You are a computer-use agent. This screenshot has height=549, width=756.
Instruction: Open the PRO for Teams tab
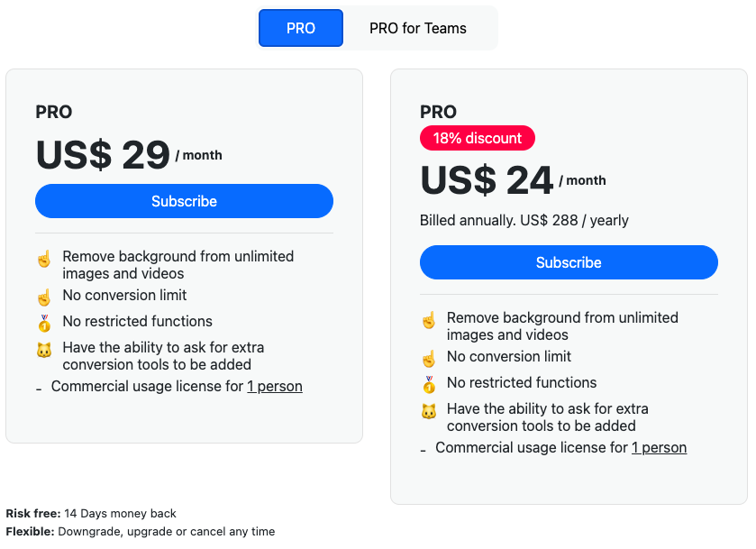pyautogui.click(x=417, y=28)
